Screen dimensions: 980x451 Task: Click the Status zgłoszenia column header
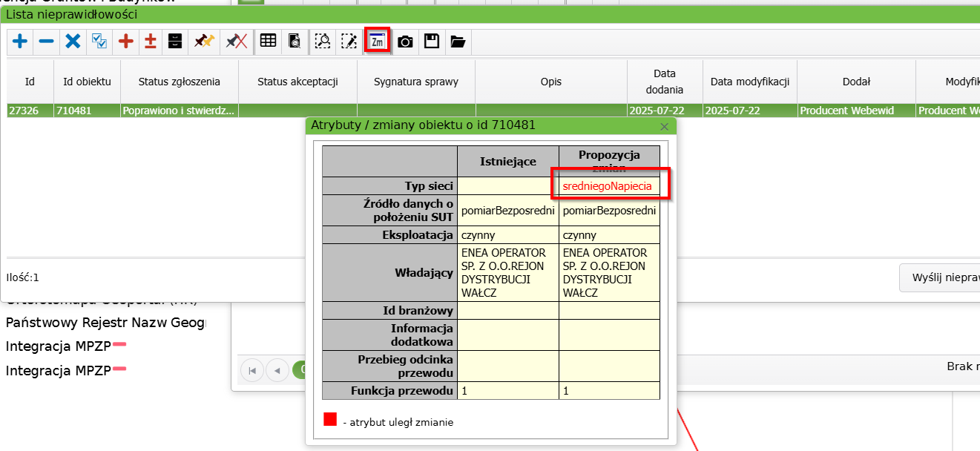[x=179, y=82]
